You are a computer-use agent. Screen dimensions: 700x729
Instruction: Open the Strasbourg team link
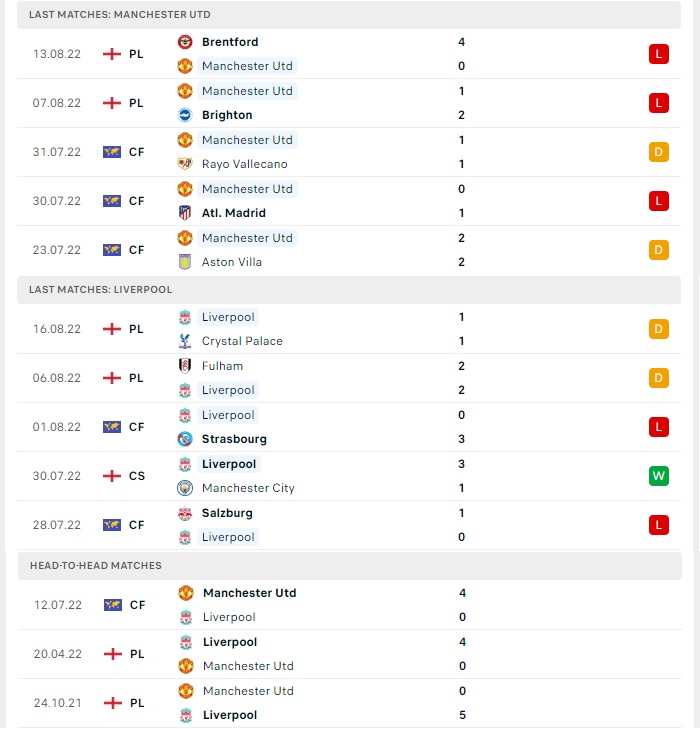(x=234, y=439)
